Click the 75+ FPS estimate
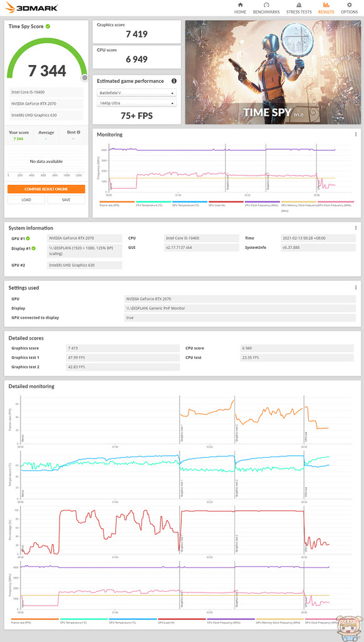 coord(137,116)
